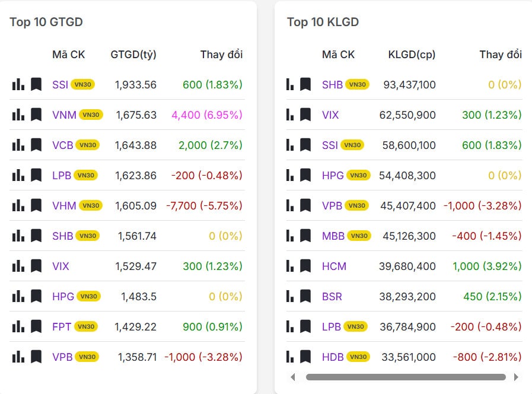Bookmark HDB stock row
This screenshot has width=532, height=394.
tap(305, 357)
